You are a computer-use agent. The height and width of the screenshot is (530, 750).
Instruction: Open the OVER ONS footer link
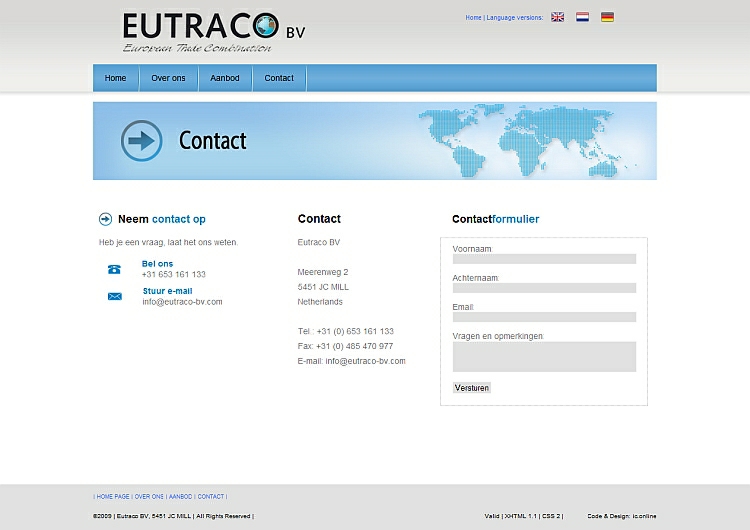149,496
